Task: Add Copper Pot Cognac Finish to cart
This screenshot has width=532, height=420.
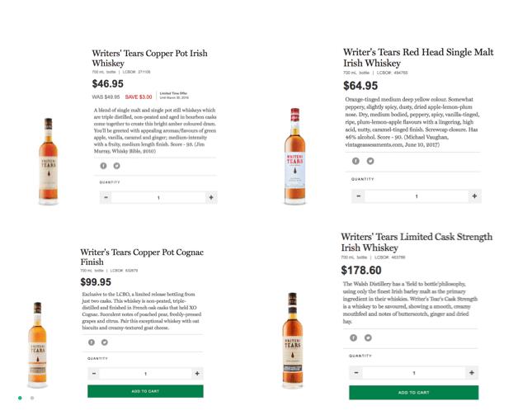Action: [x=145, y=391]
